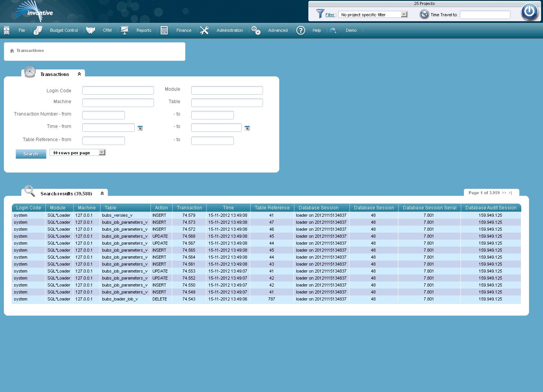Open the No project specific filter dropdown
This screenshot has width=543, height=392.
[x=404, y=14]
